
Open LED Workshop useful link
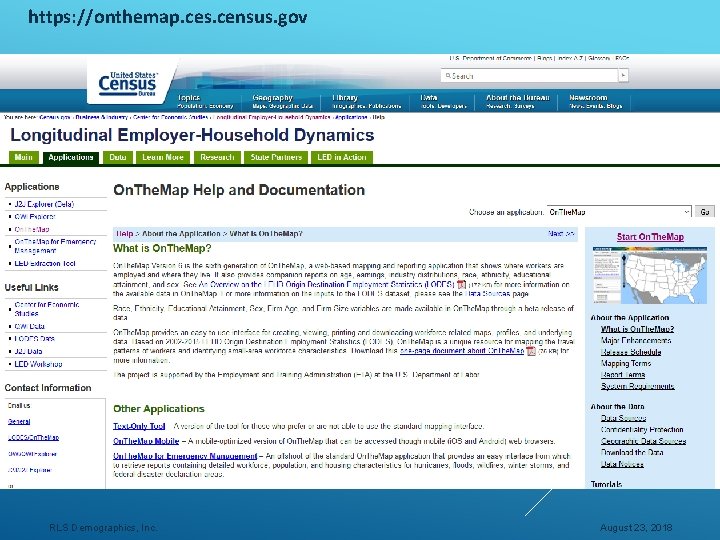pos(38,364)
